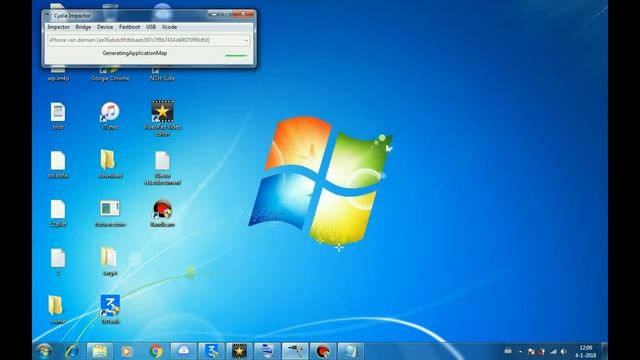Open the Xcode menu
Viewport: 640px width, 360px height.
coord(169,27)
